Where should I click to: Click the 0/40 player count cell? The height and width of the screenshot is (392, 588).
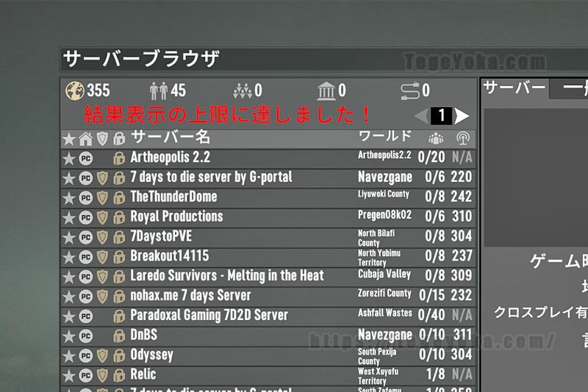tap(431, 315)
